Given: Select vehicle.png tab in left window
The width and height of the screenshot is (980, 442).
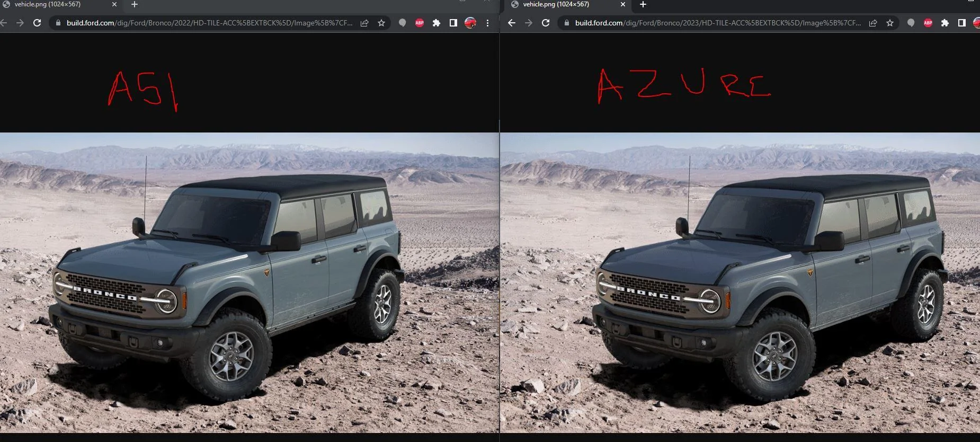Looking at the screenshot, I should 59,5.
